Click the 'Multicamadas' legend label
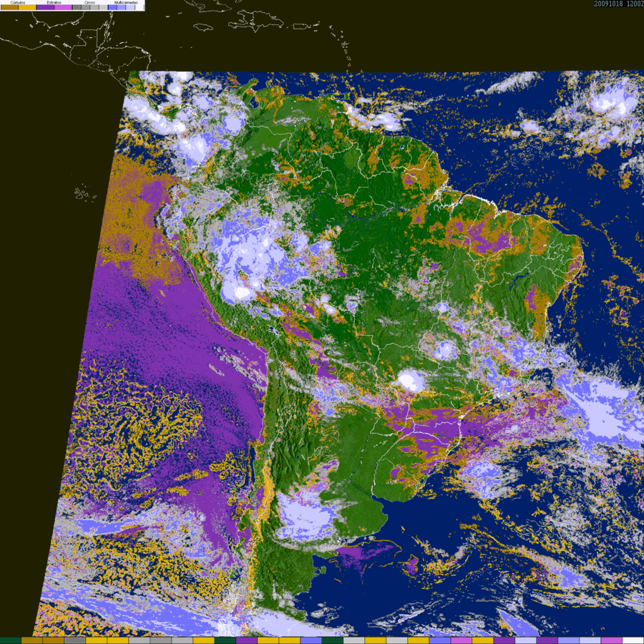The height and width of the screenshot is (644, 644). click(x=126, y=2)
